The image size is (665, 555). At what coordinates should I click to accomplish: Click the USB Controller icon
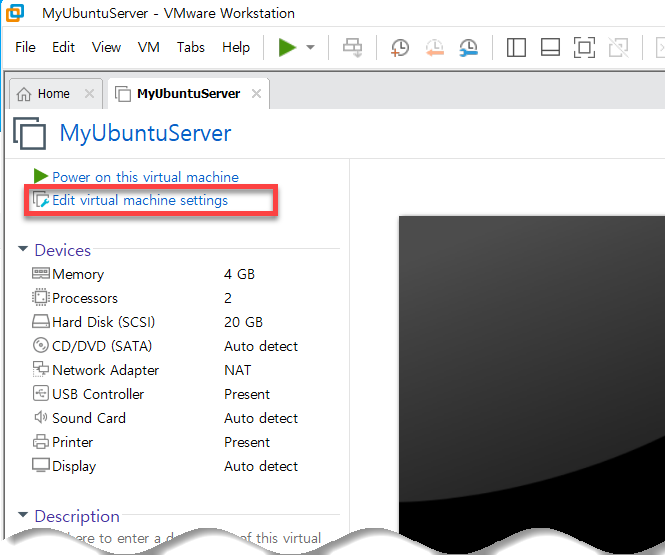click(41, 393)
